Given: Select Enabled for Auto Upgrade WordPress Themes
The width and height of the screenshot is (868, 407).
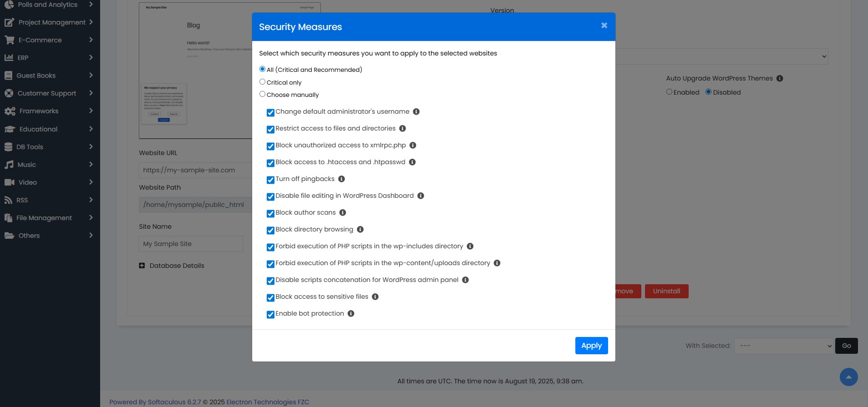Looking at the screenshot, I should 669,92.
